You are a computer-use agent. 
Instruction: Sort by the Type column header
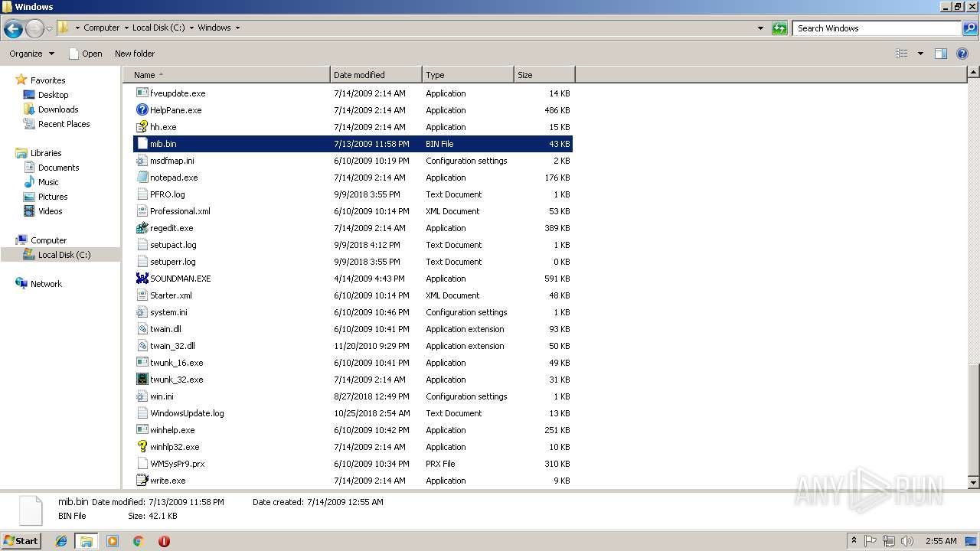(468, 75)
